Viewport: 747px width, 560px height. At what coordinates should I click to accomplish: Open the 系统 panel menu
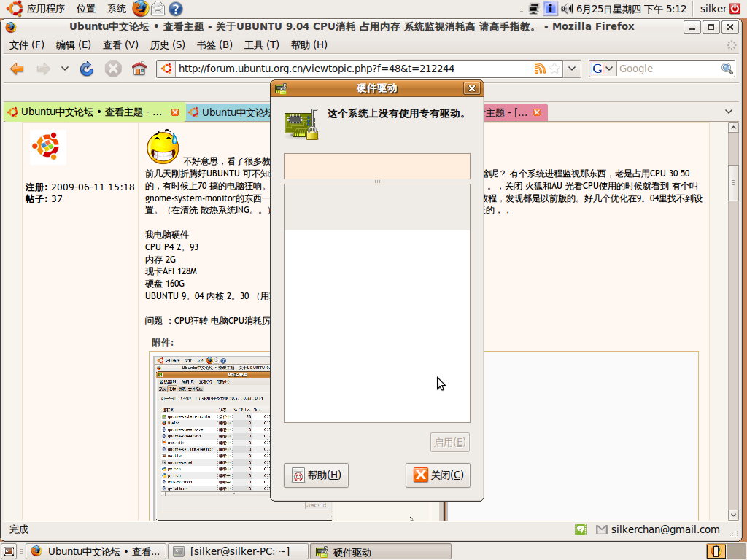[x=116, y=9]
